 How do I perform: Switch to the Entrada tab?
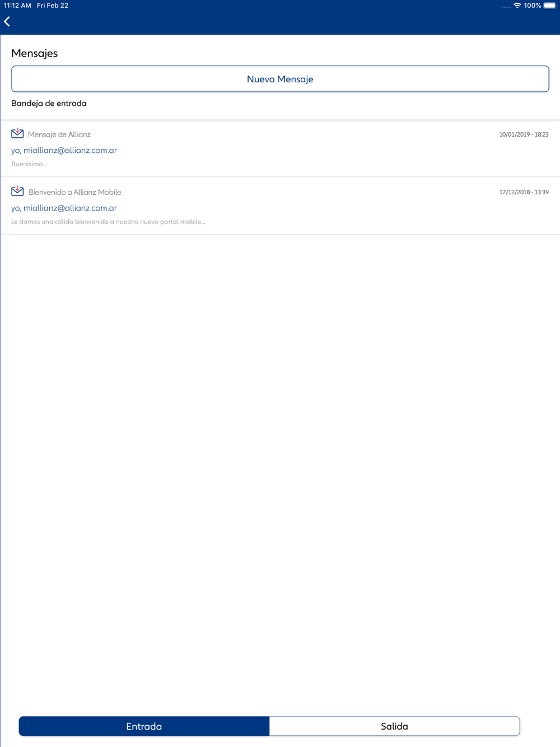[x=144, y=726]
